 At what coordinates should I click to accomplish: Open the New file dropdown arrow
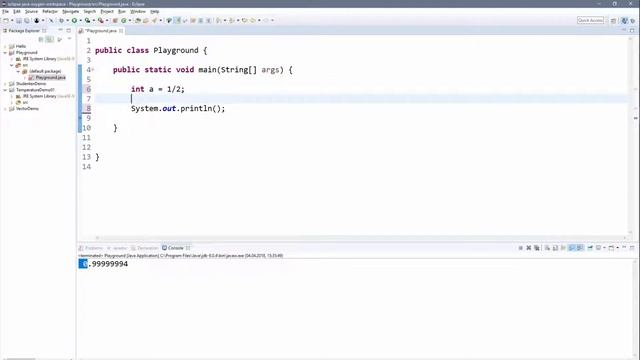pyautogui.click(x=12, y=20)
